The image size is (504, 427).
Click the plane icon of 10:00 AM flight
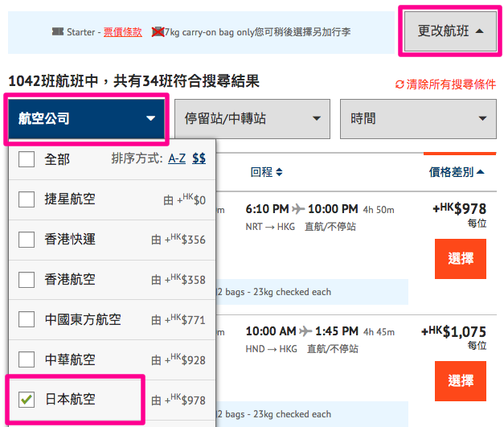[x=305, y=331]
